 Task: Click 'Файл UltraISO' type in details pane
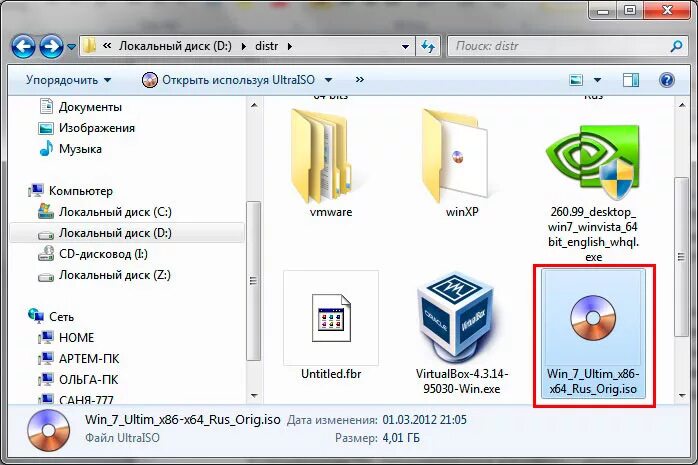pos(122,438)
